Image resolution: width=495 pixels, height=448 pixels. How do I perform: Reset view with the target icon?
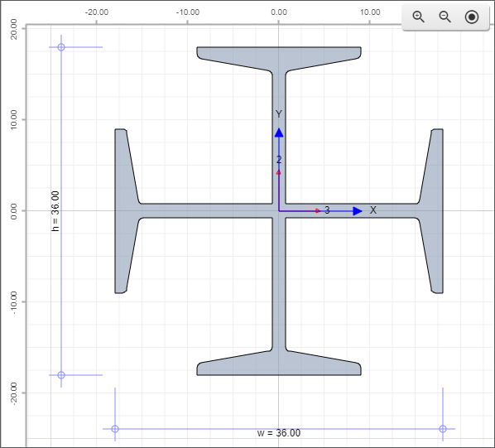coord(472,17)
